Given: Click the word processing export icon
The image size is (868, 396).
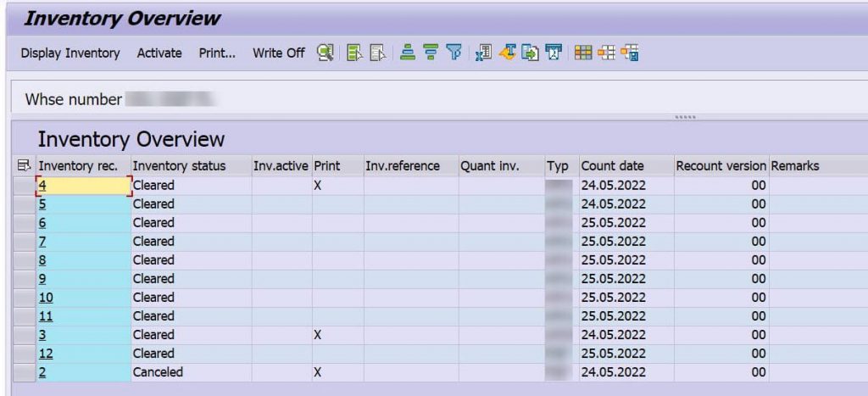Looking at the screenshot, I should (x=507, y=53).
